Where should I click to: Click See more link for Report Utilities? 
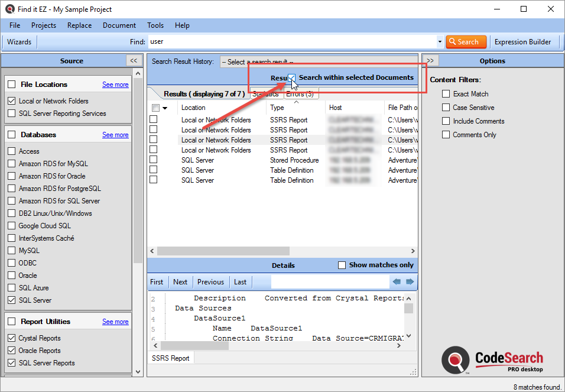(115, 321)
